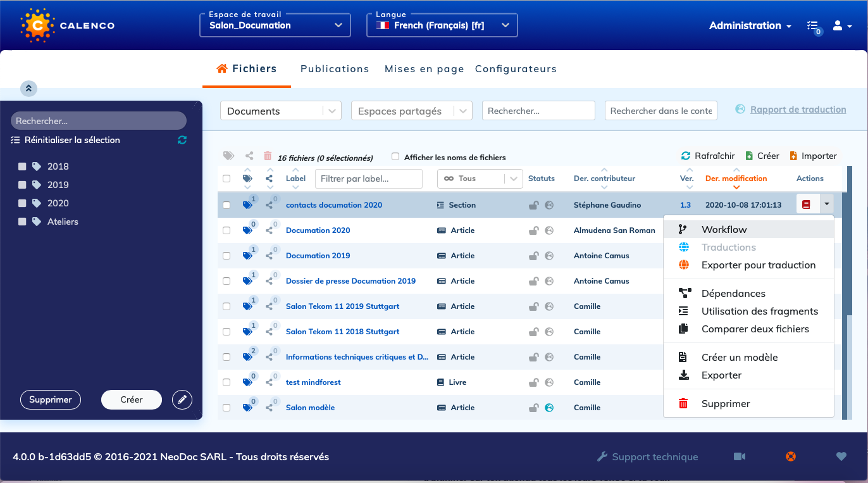Open the Langue French dropdown
The image size is (868, 483).
coord(442,25)
